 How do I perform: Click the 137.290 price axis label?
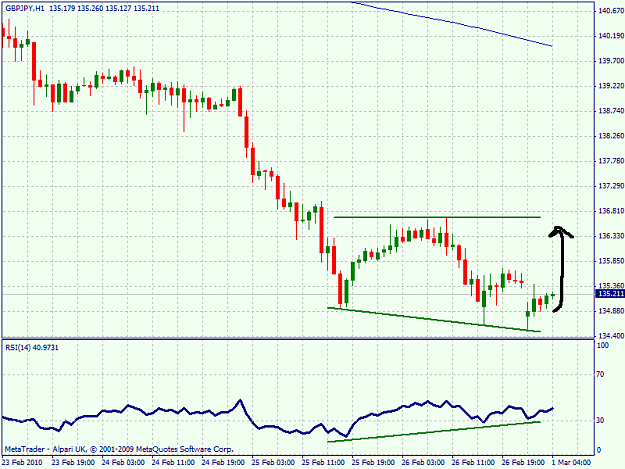(611, 186)
